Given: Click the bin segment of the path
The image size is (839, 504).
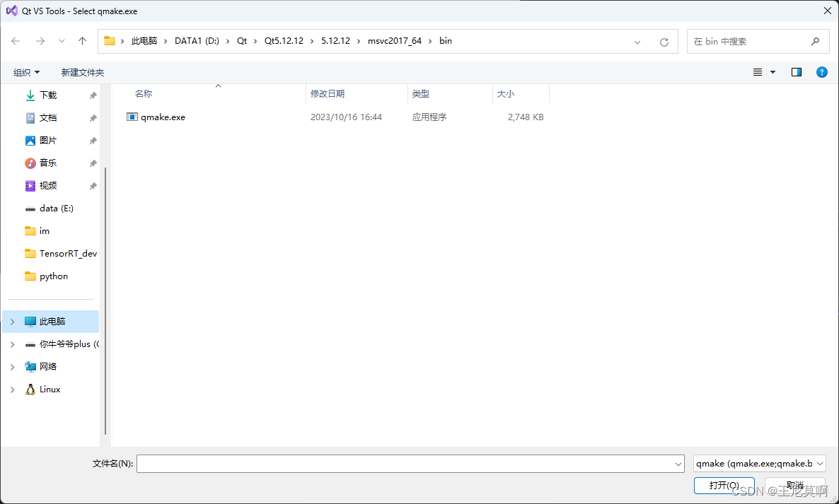Looking at the screenshot, I should (x=446, y=40).
